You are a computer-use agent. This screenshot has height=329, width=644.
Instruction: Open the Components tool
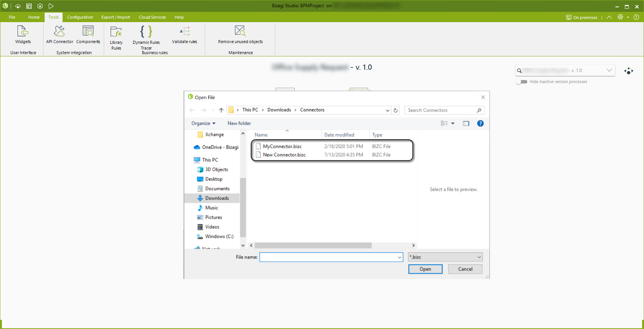tap(88, 35)
